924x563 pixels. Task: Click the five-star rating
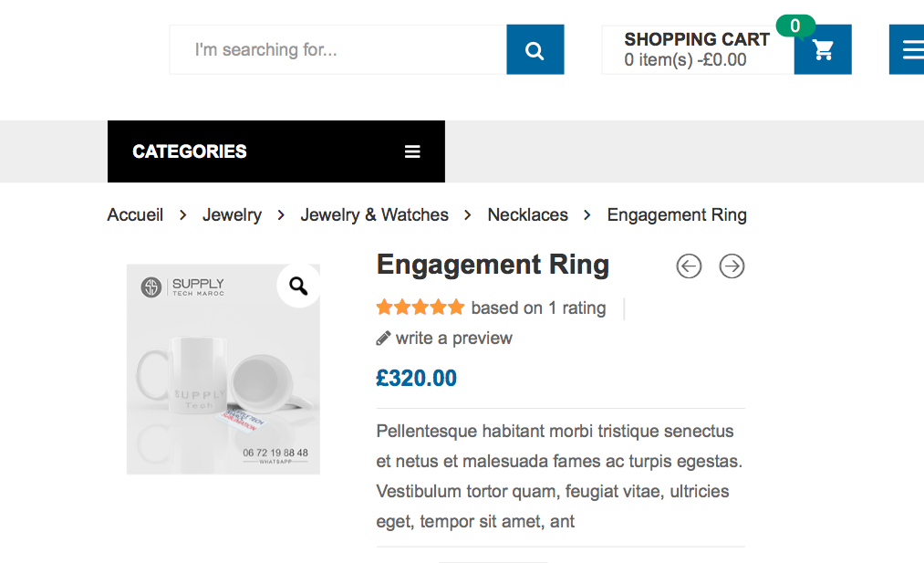coord(420,308)
